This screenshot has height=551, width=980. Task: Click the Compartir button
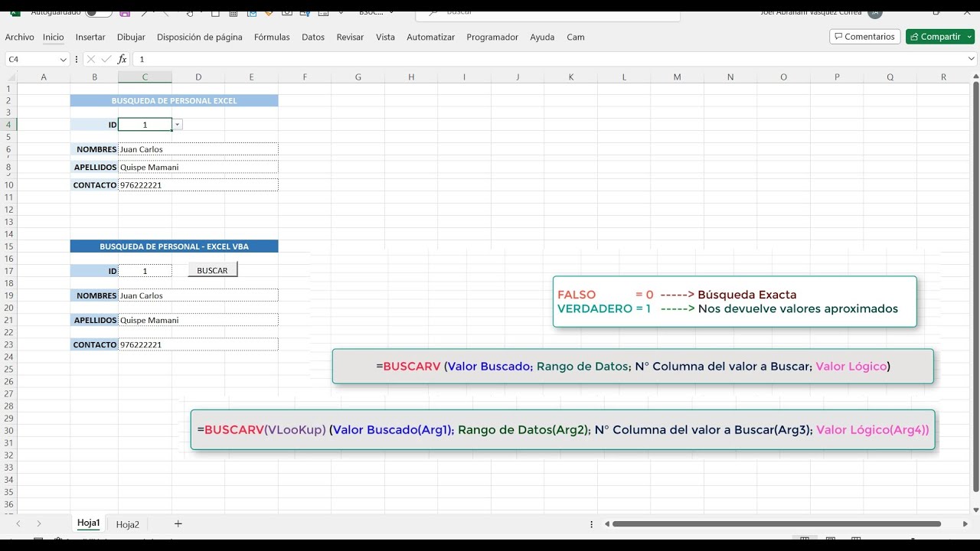[935, 37]
